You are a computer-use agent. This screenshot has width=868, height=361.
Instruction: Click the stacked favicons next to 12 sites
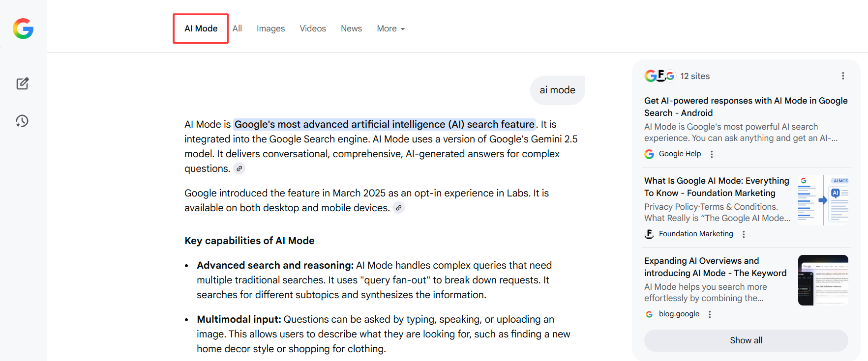pos(660,76)
